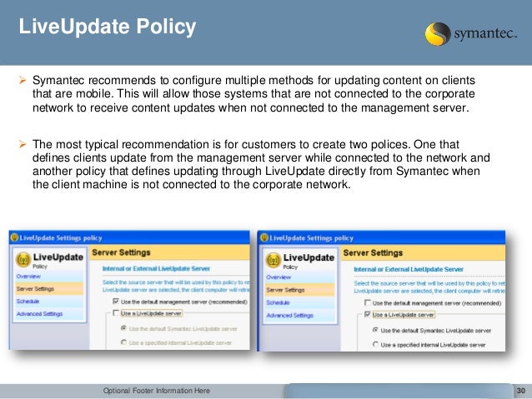
Task: Open Schedule in right window sidebar
Action: (x=300, y=302)
